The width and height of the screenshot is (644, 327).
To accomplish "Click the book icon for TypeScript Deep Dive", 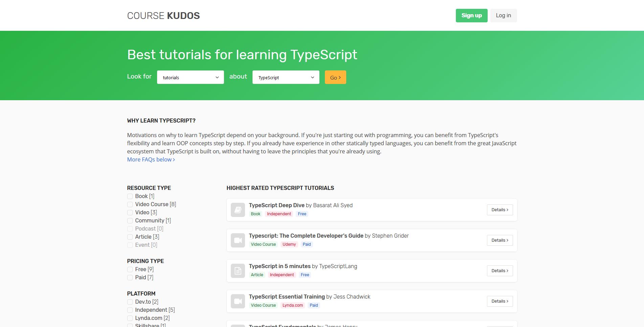I will coord(238,210).
